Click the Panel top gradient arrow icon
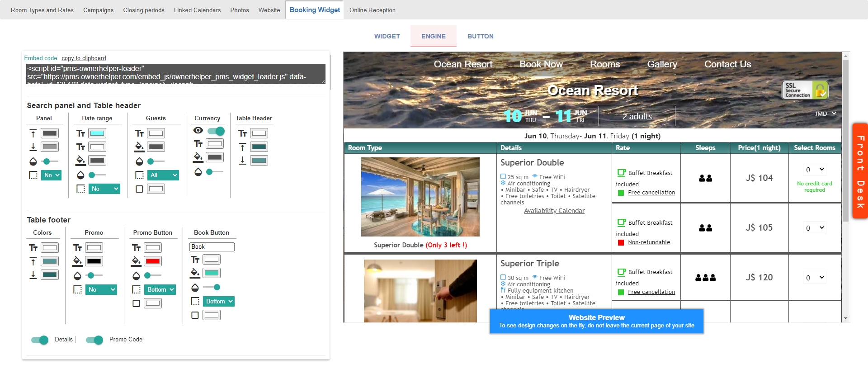The image size is (868, 369). click(33, 133)
